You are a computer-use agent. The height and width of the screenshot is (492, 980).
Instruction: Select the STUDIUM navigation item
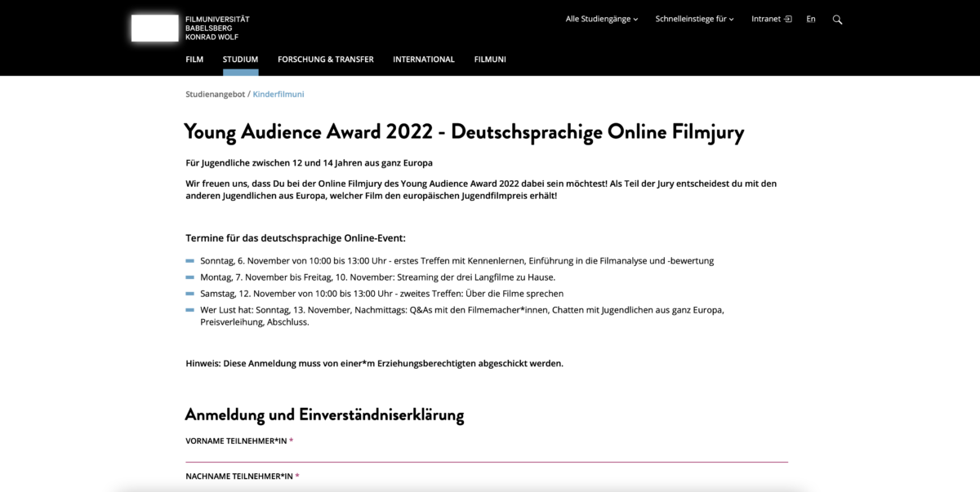[240, 60]
